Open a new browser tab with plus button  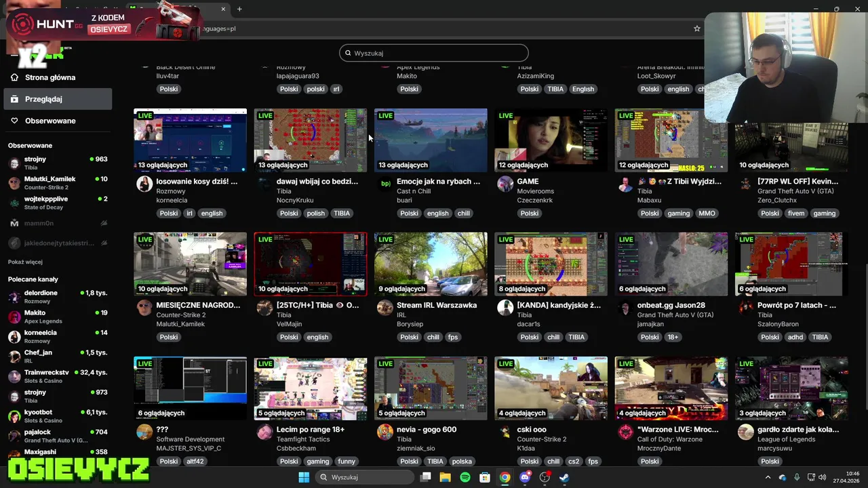[239, 9]
